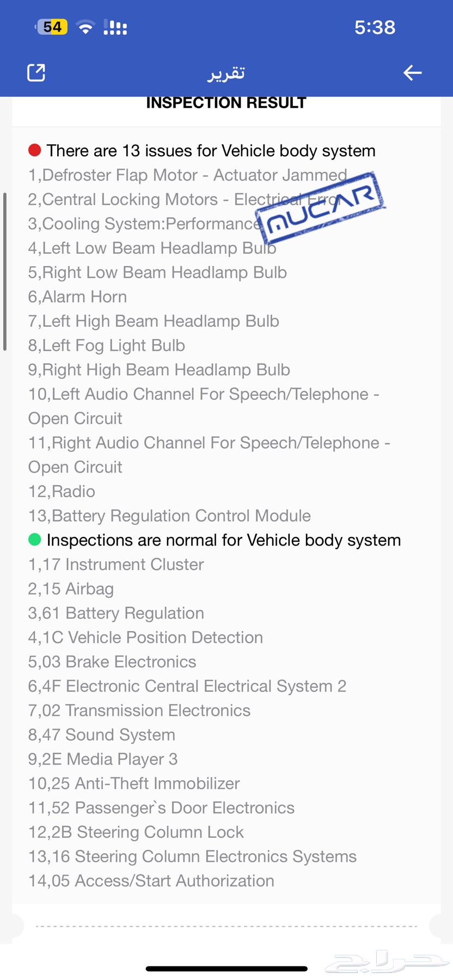Tap 05 Access/Start Authorization entry
The width and height of the screenshot is (453, 980).
click(x=151, y=881)
